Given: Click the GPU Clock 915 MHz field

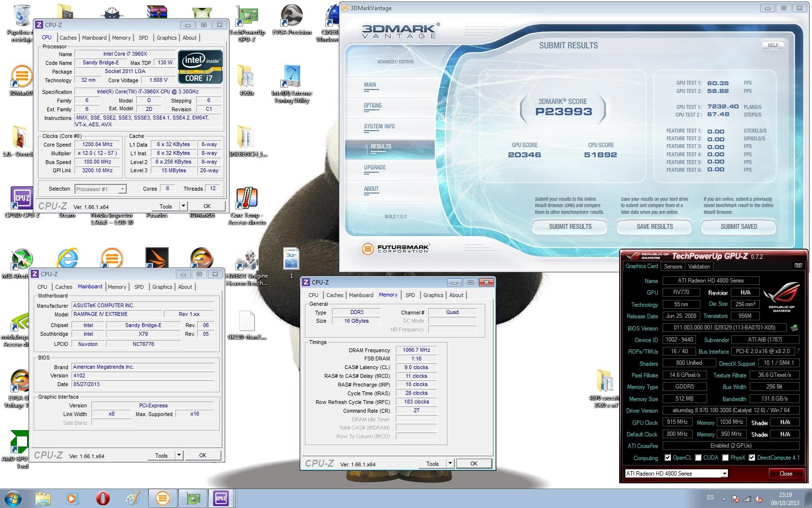Looking at the screenshot, I should 678,422.
